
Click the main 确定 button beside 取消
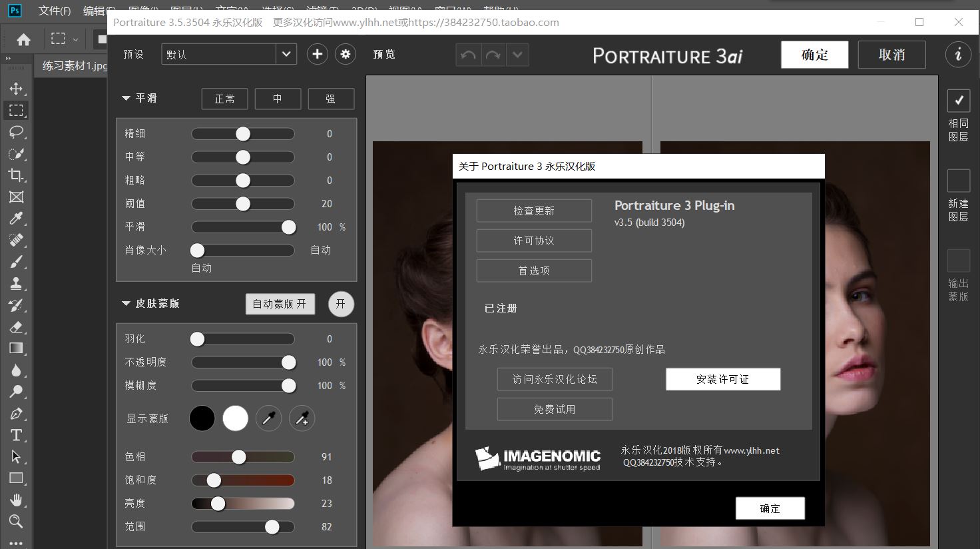point(815,55)
